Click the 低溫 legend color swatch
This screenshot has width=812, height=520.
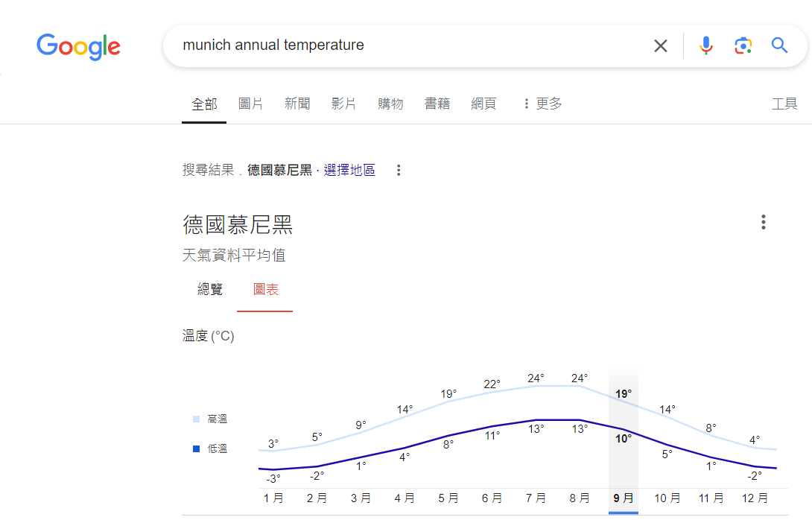click(196, 448)
